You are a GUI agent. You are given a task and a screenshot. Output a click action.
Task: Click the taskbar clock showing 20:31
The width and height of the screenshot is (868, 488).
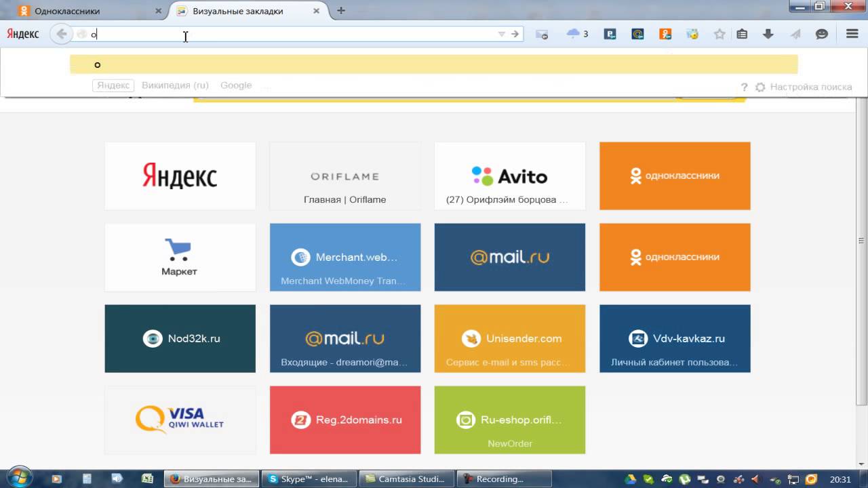click(x=840, y=479)
